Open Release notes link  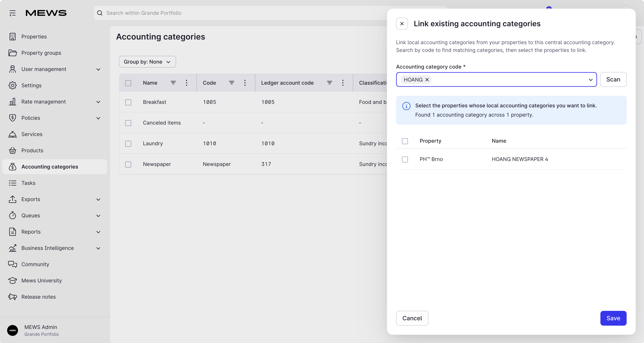coord(54,296)
